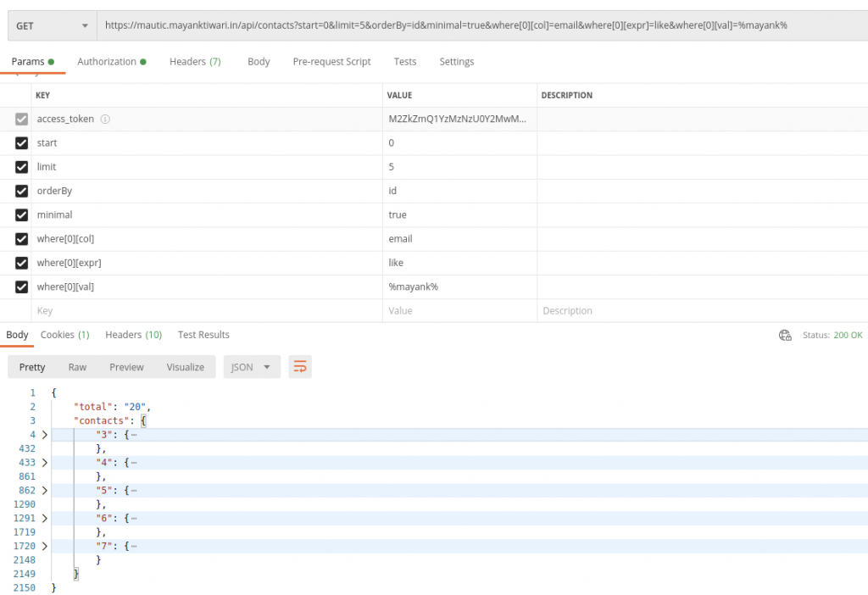
Task: Toggle the access_token checkbox
Action: pyautogui.click(x=21, y=119)
